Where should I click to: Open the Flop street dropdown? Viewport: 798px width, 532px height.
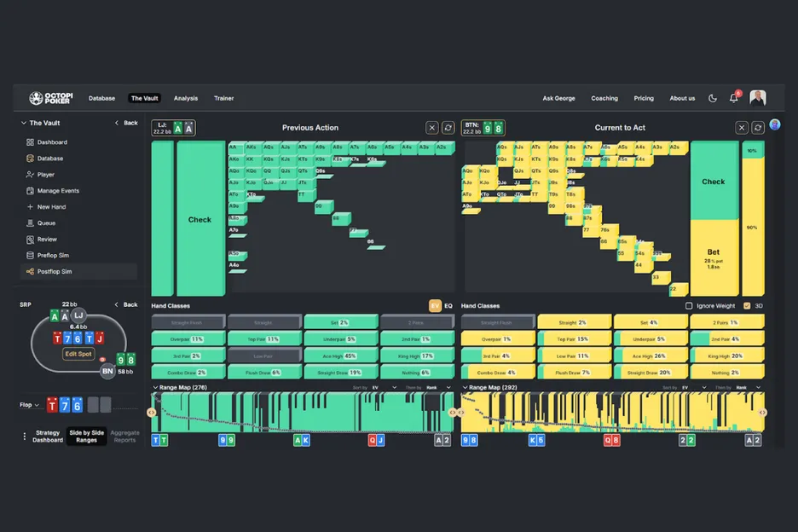tap(31, 405)
